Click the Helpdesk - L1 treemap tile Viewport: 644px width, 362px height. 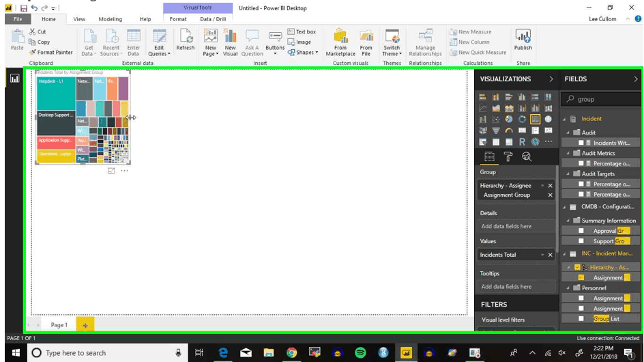coord(56,94)
